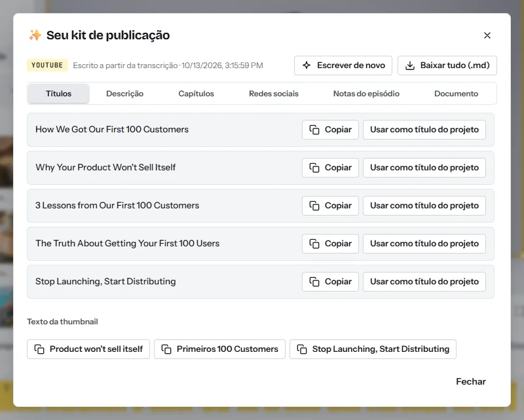Close the publication kit dialog with X
Screen dimensions: 524x420
[487, 35]
